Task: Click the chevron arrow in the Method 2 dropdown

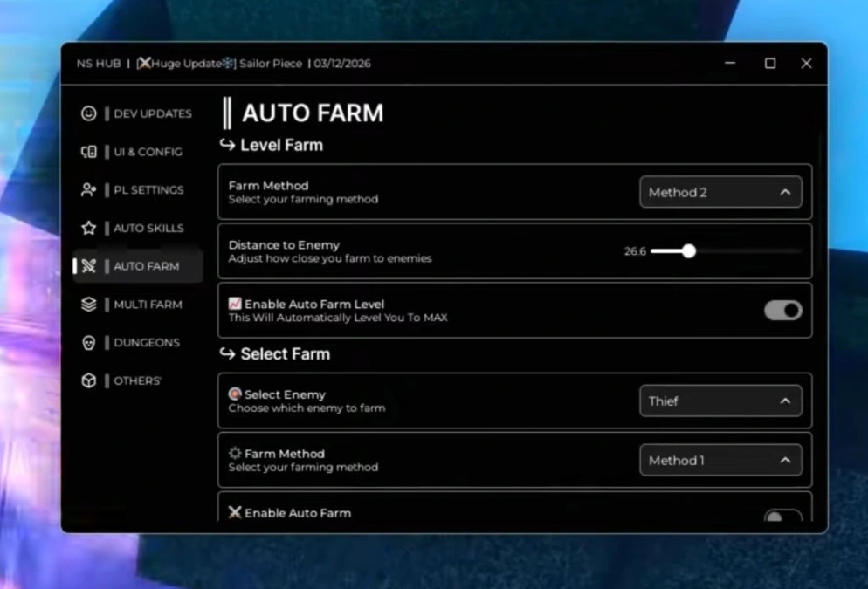Action: pos(785,192)
